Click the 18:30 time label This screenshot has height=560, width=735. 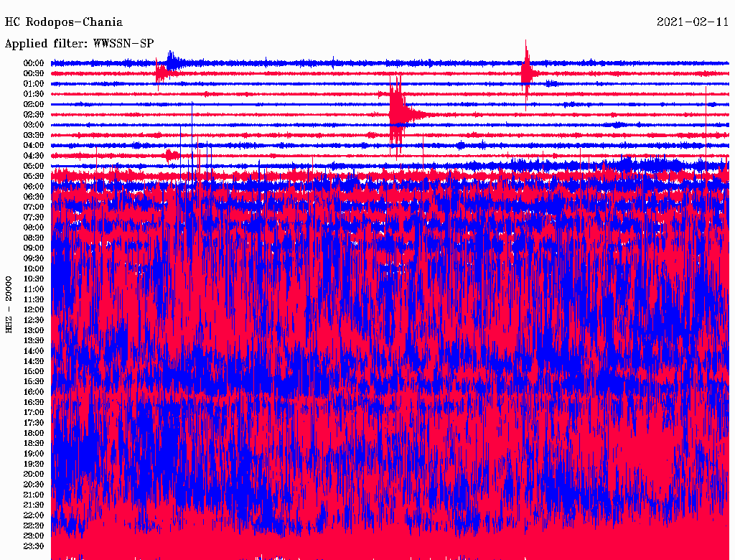(x=34, y=444)
